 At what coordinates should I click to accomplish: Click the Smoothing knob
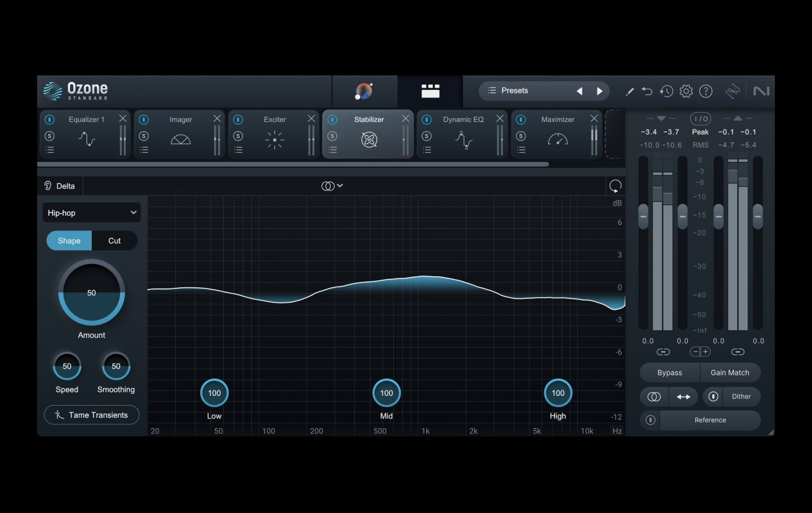tap(116, 366)
